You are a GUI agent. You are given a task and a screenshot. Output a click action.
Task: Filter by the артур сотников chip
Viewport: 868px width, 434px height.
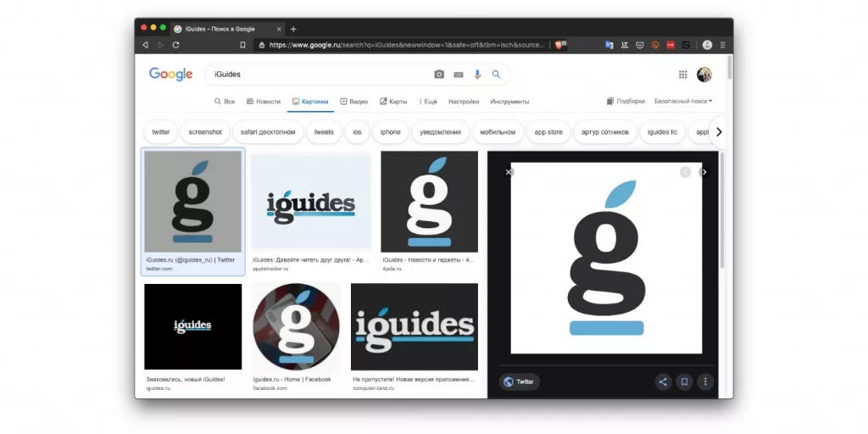pyautogui.click(x=605, y=132)
